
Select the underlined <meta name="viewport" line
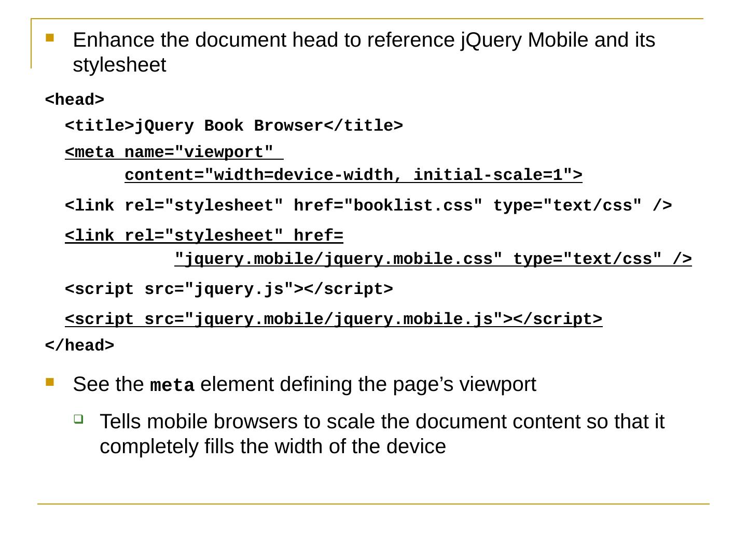point(174,152)
